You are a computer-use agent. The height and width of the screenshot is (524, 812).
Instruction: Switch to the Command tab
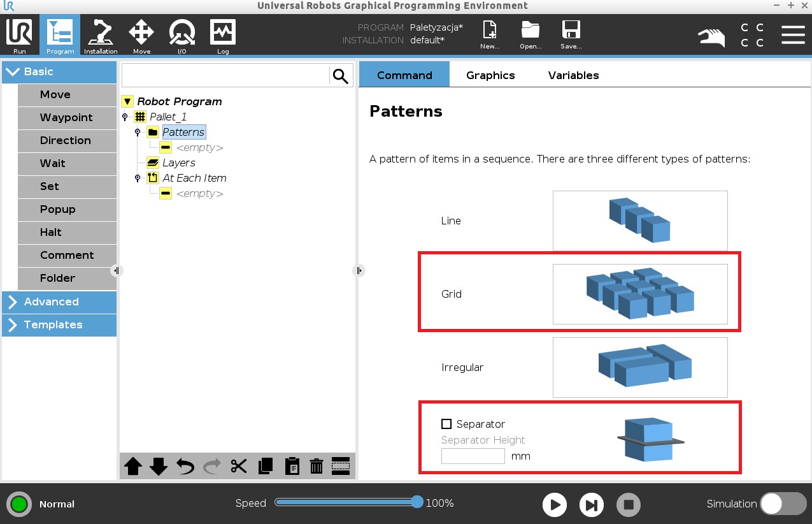[404, 75]
